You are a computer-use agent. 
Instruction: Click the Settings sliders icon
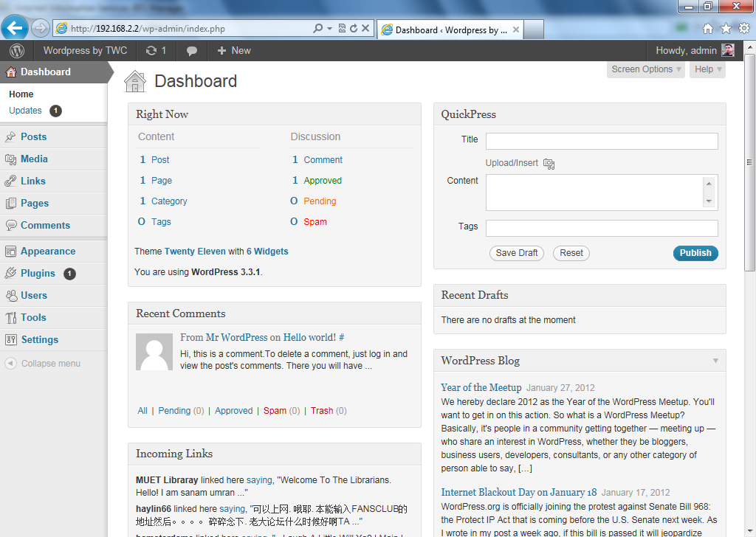point(10,339)
